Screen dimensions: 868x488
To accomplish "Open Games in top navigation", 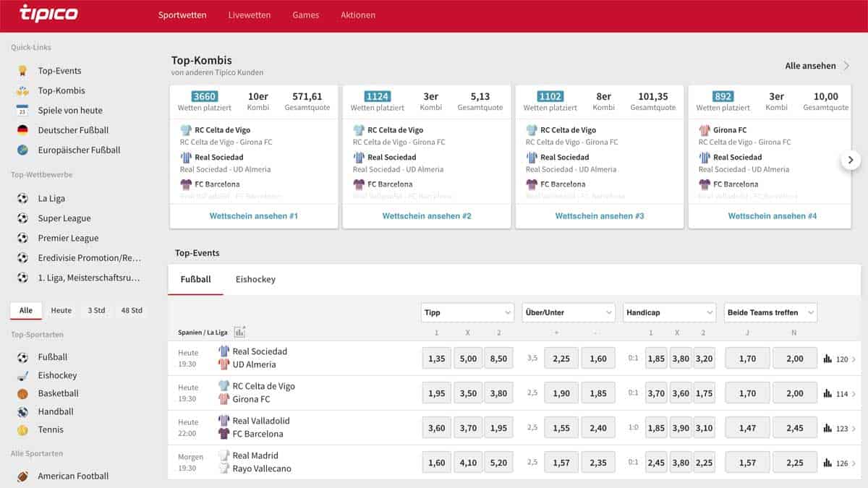I will point(306,15).
